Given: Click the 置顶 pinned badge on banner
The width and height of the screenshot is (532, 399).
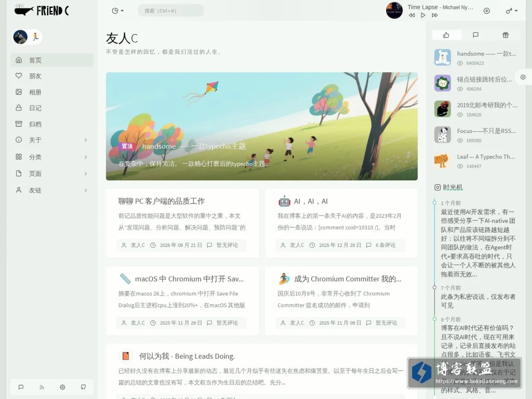Looking at the screenshot, I should tap(127, 146).
